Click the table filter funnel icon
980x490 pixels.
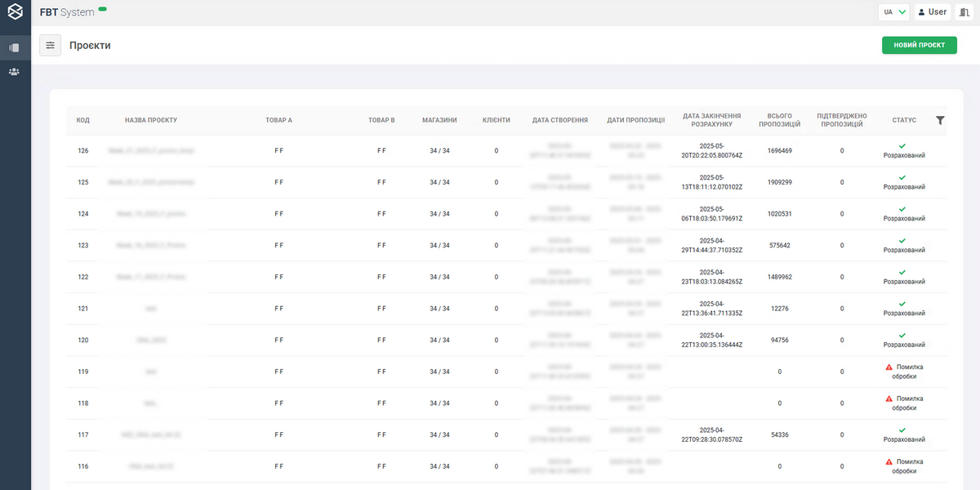point(940,120)
